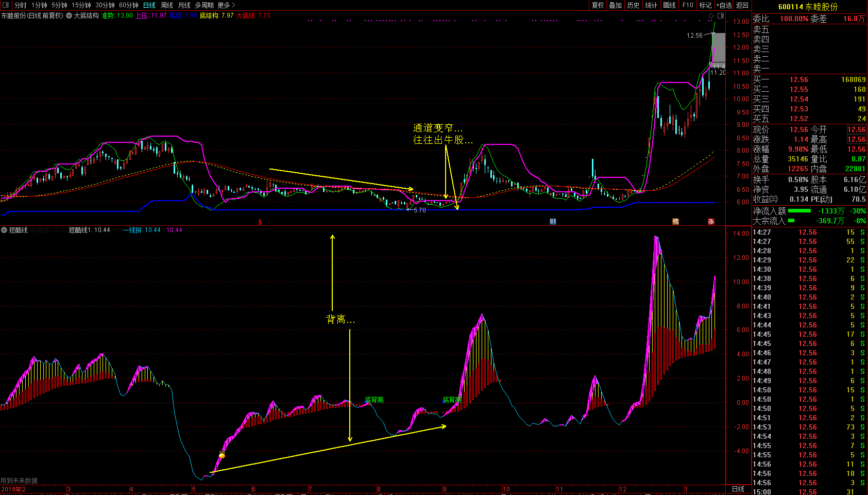Toggle the left sidebar panel icon

[x=6, y=5]
